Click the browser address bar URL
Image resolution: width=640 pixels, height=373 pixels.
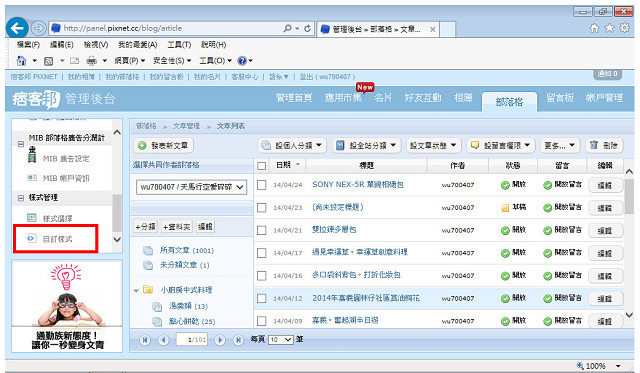tap(122, 28)
